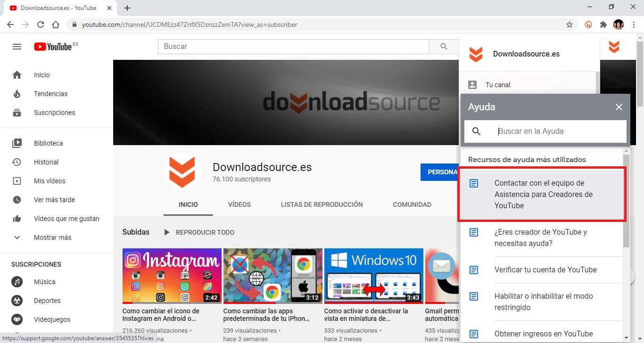Open Deportes subscription icon

(17, 301)
